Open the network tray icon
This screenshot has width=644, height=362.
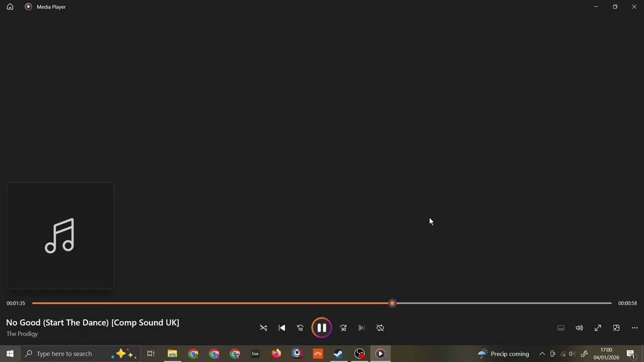pos(563,353)
